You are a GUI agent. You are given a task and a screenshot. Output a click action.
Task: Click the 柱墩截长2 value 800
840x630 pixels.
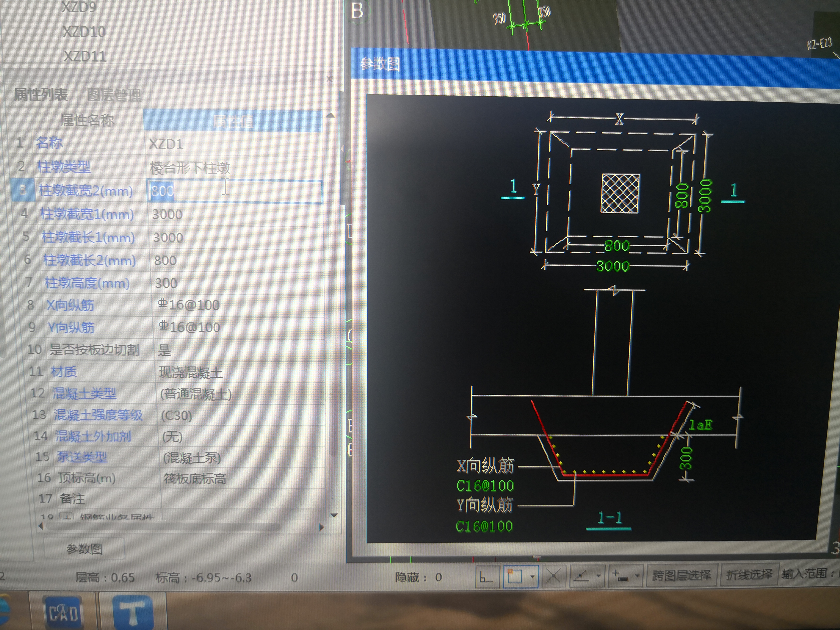pos(237,261)
